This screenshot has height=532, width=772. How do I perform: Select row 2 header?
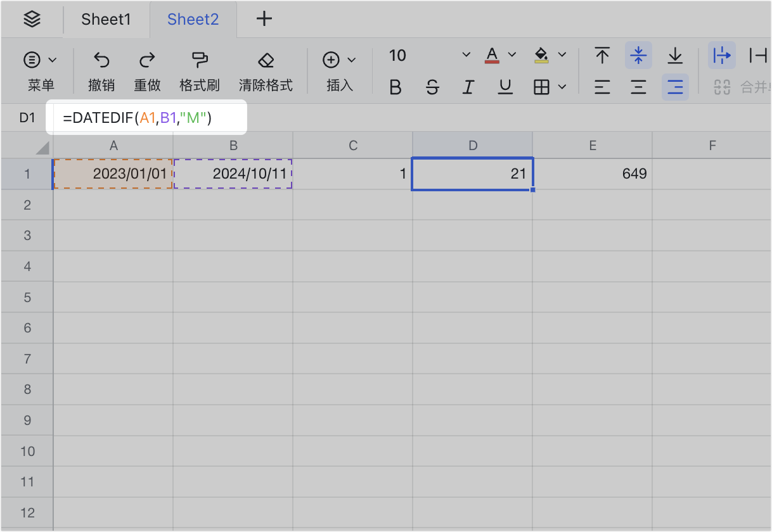27,205
